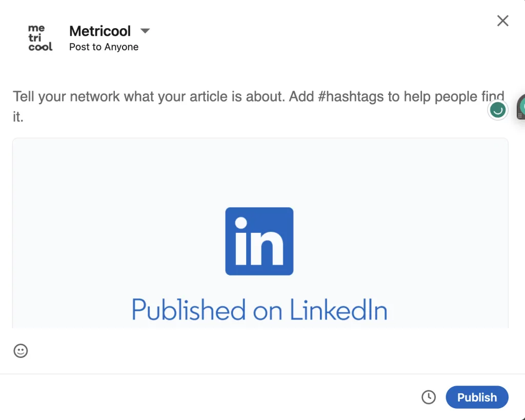Click the green Grammarly icon in editor

pos(497,110)
